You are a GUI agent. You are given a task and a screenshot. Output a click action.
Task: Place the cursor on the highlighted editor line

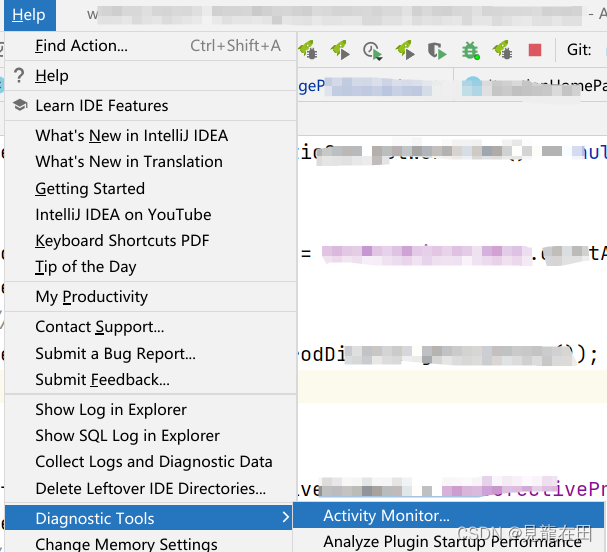point(452,386)
